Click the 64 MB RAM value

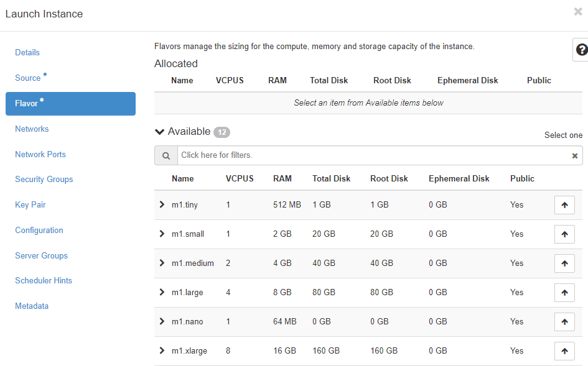(284, 322)
